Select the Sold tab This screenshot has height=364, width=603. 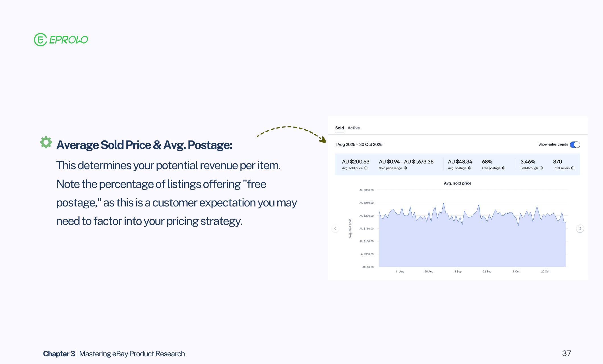pos(339,128)
